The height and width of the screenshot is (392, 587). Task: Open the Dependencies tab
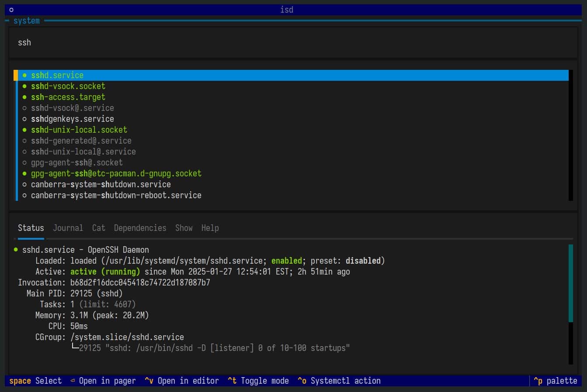pos(140,228)
